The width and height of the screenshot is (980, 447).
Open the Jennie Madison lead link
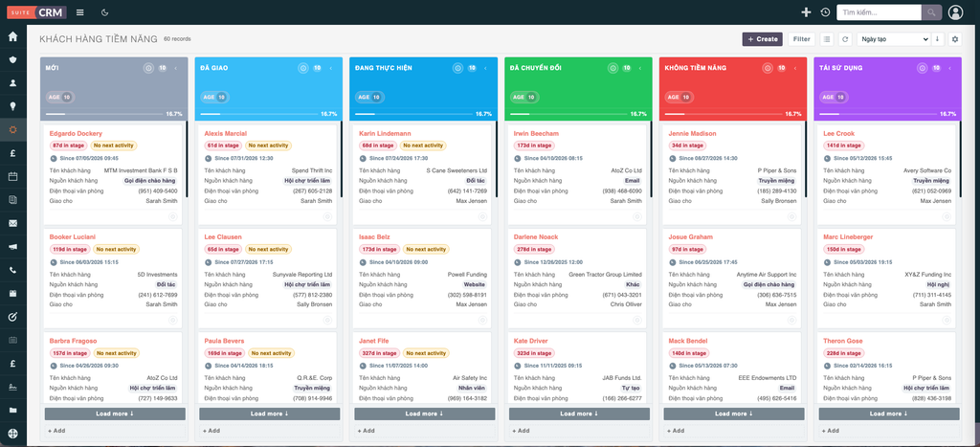click(x=692, y=134)
